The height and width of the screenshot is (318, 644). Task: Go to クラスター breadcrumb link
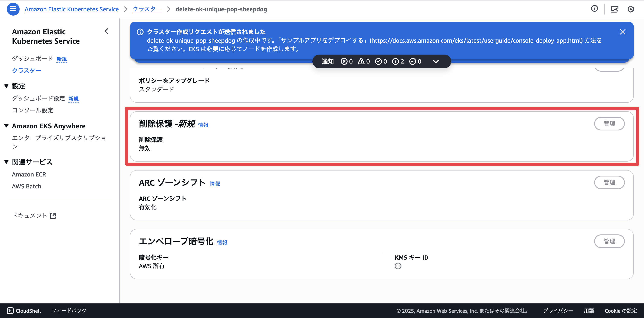[147, 9]
